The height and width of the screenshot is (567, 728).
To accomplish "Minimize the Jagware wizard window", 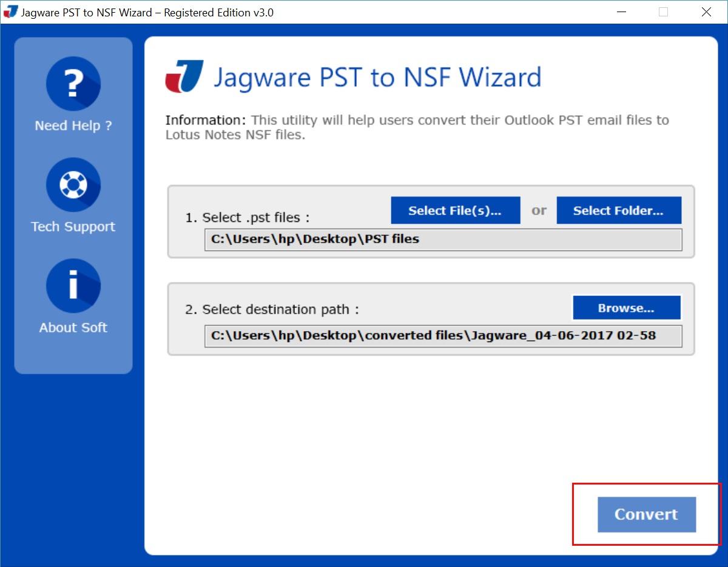I will pos(621,12).
